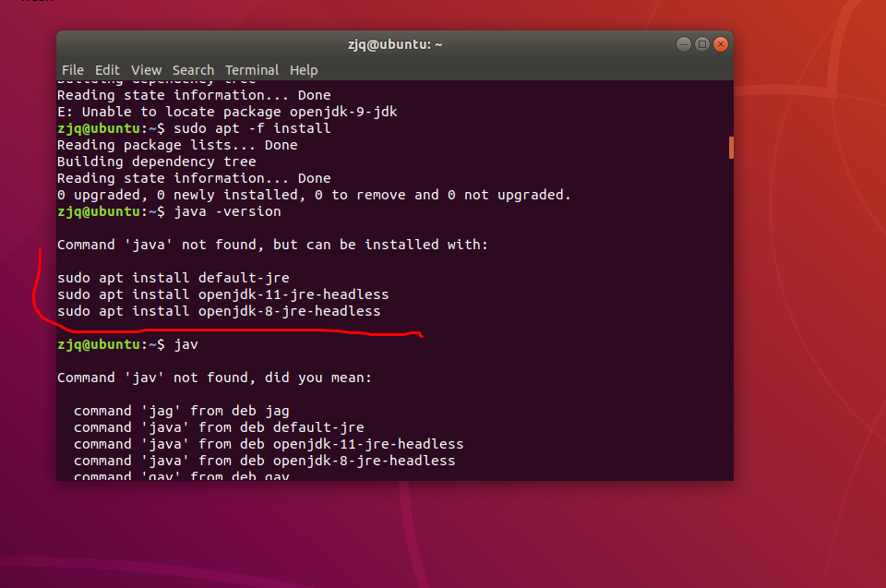Open the Help menu
Viewport: 886px width, 588px height.
coord(304,70)
